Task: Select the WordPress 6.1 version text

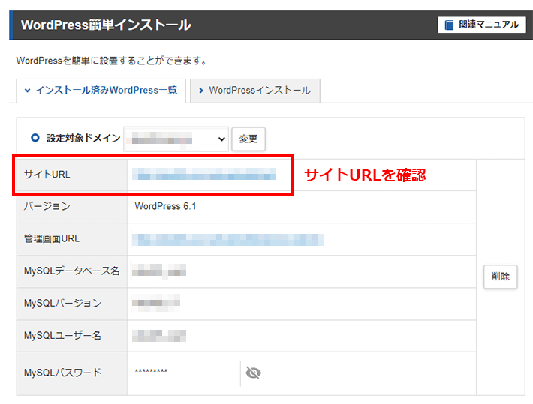Action: click(x=165, y=206)
